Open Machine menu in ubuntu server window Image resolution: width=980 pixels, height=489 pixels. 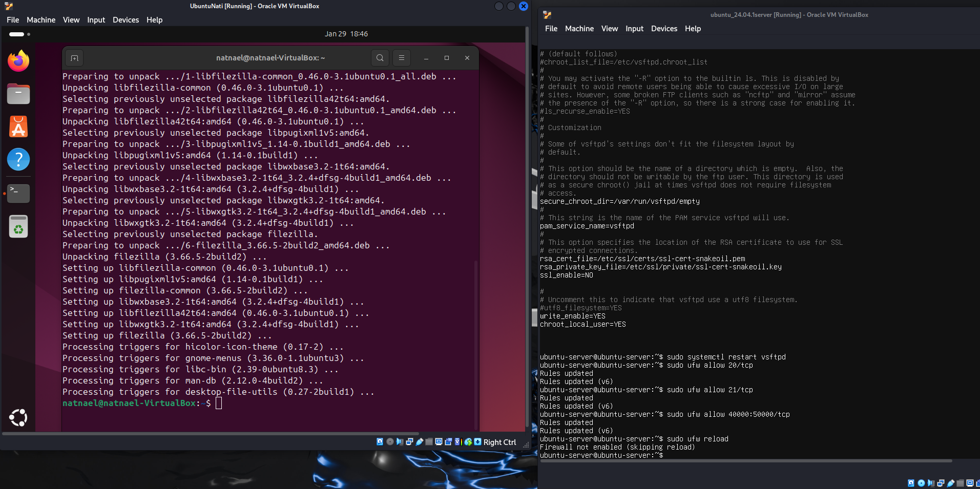pos(579,29)
